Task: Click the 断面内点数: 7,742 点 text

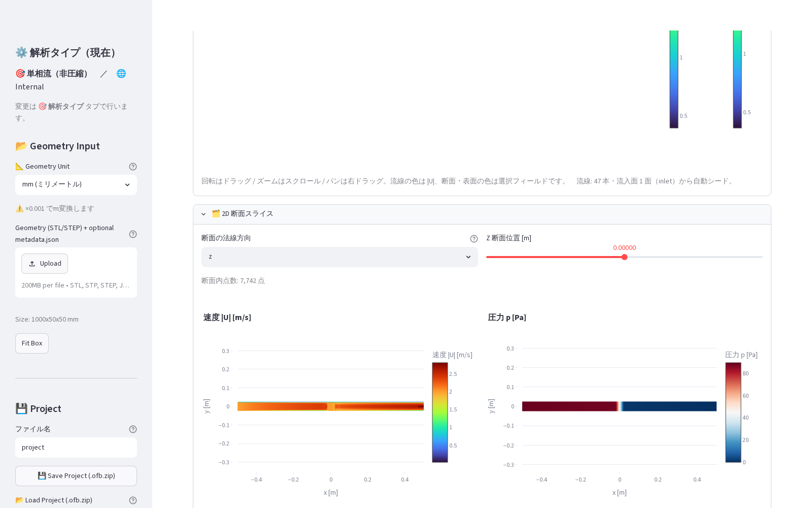Action: pyautogui.click(x=233, y=281)
